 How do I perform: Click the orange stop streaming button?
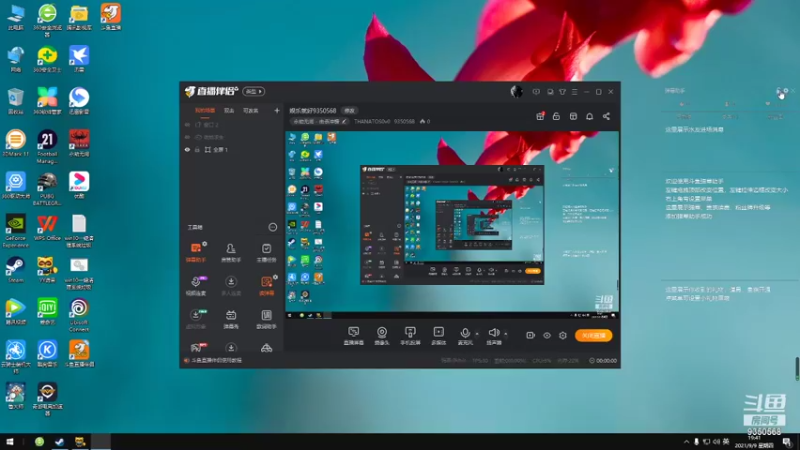click(593, 335)
